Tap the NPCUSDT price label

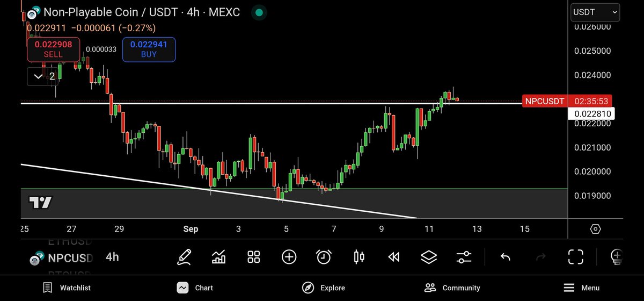pos(544,101)
